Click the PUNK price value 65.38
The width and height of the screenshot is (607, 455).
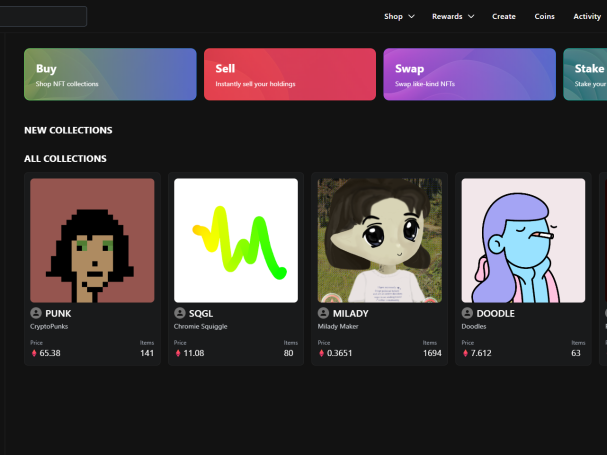coord(50,353)
